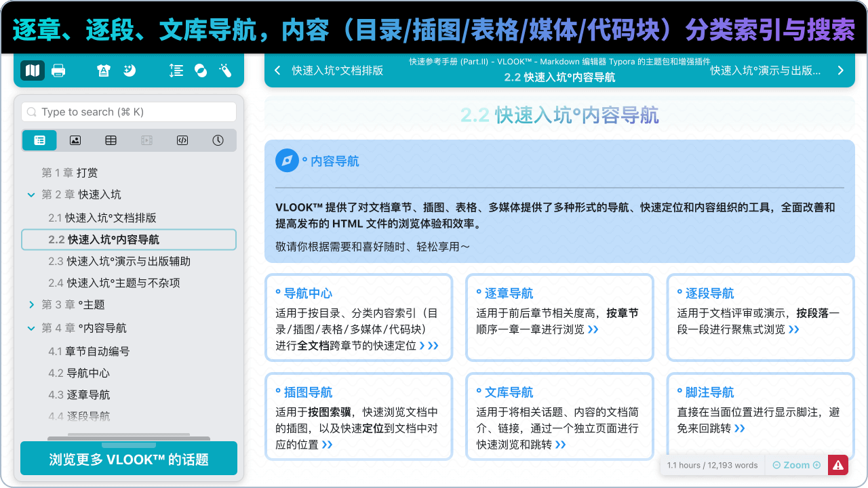Follow double-arrow link in 逐段导航 card
This screenshot has width=868, height=488.
pos(794,329)
